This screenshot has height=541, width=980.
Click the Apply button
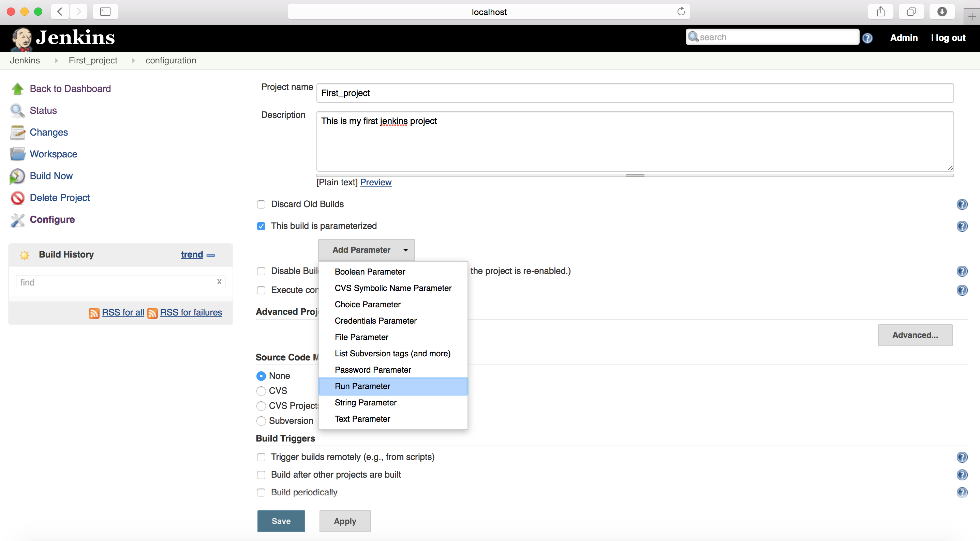[x=345, y=521]
